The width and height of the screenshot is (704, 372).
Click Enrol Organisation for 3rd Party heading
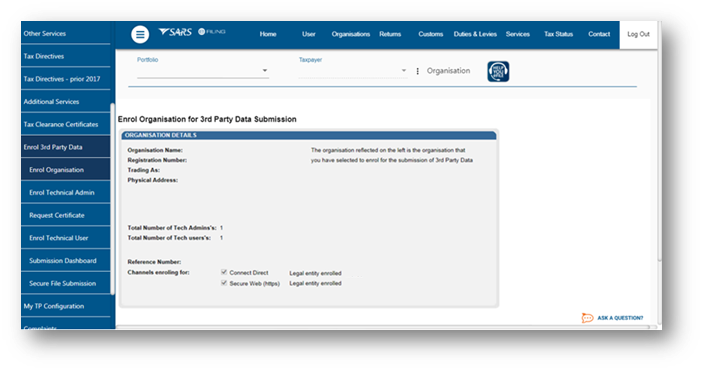(207, 119)
